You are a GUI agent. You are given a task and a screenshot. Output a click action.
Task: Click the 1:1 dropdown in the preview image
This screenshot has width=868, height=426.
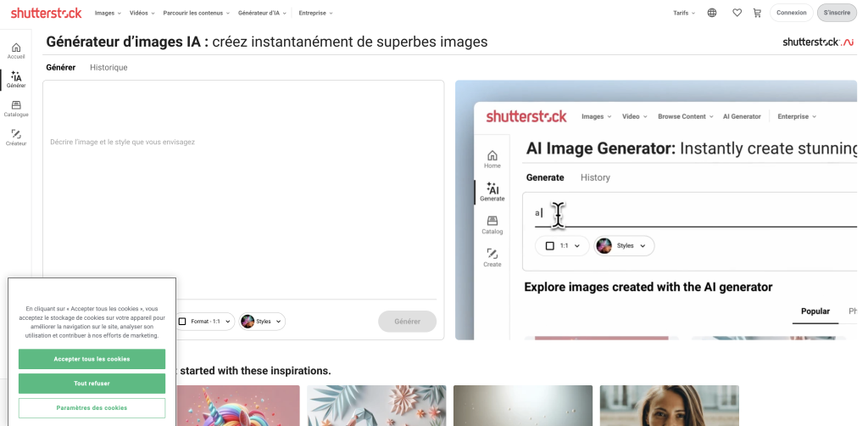[x=563, y=245]
